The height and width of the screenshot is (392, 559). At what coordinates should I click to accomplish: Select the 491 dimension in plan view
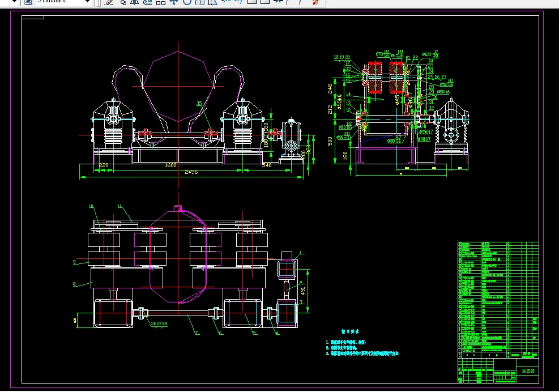tap(302, 291)
